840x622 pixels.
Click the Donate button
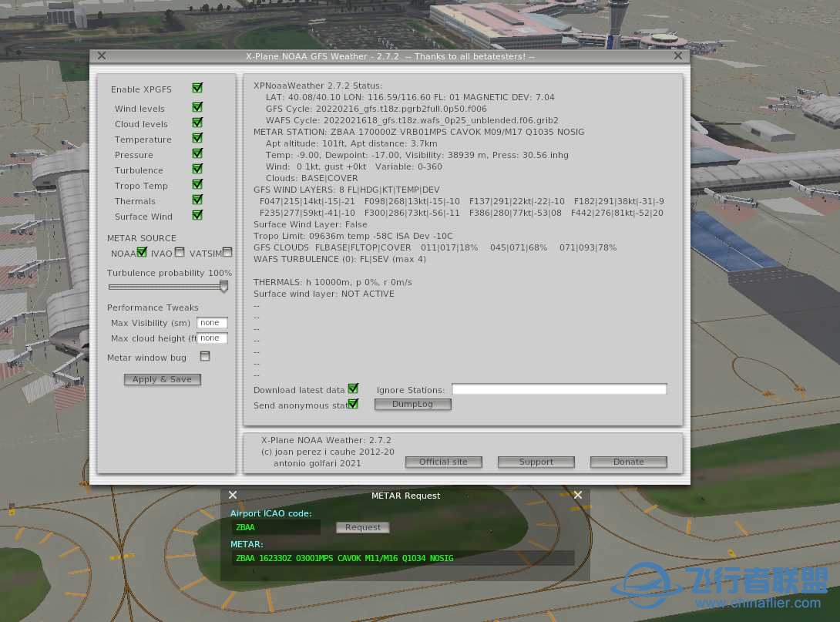pos(628,462)
